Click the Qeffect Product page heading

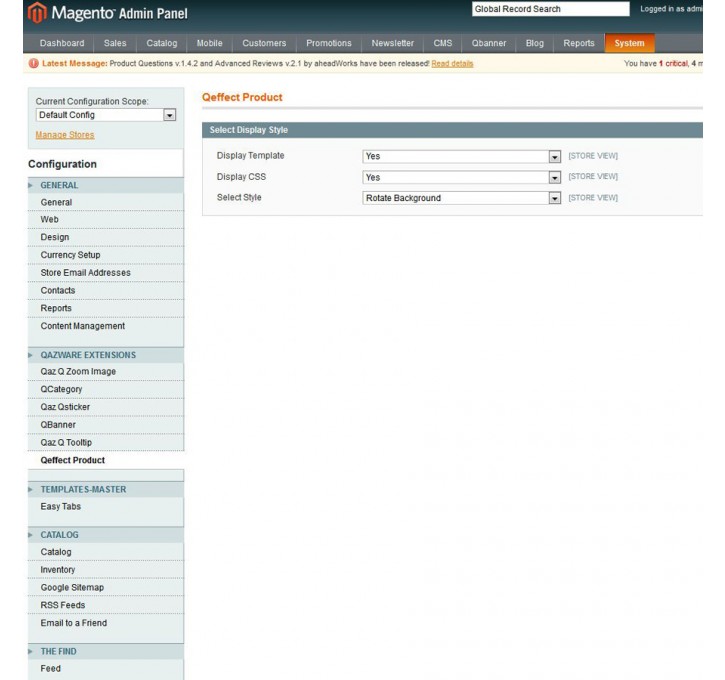[x=242, y=97]
